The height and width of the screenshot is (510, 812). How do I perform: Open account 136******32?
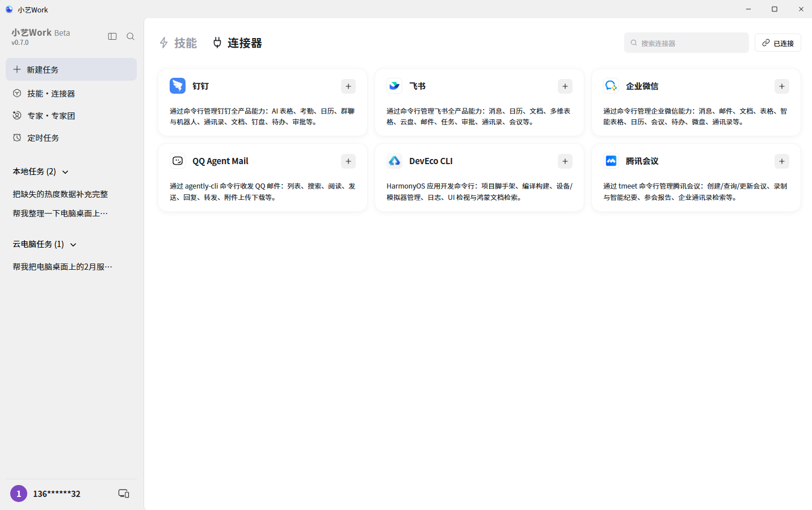[x=57, y=494]
